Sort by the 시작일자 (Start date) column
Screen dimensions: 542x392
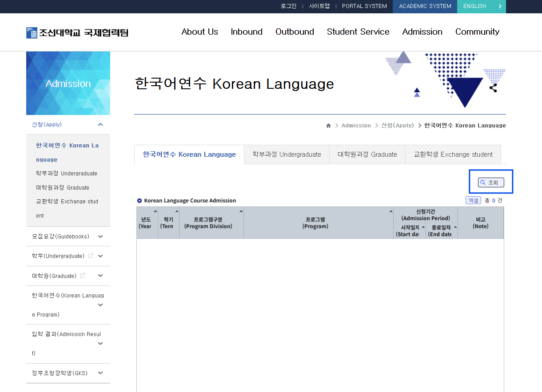pyautogui.click(x=410, y=231)
